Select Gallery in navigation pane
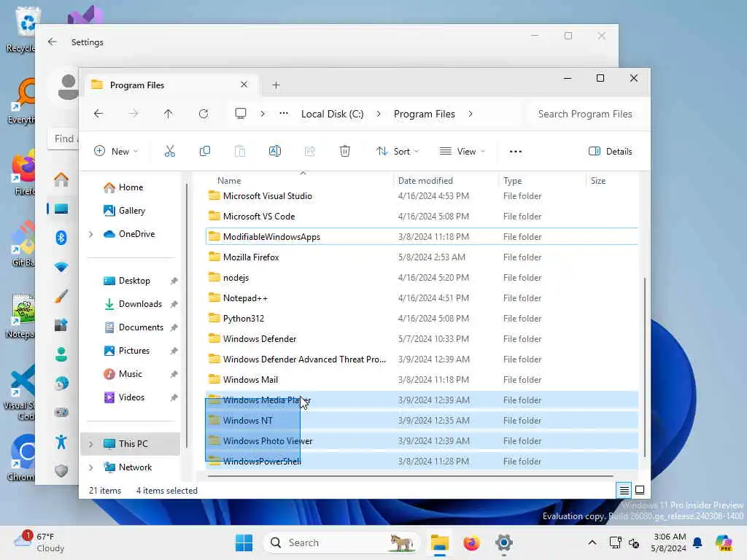Screen dimensions: 747x560 point(131,211)
